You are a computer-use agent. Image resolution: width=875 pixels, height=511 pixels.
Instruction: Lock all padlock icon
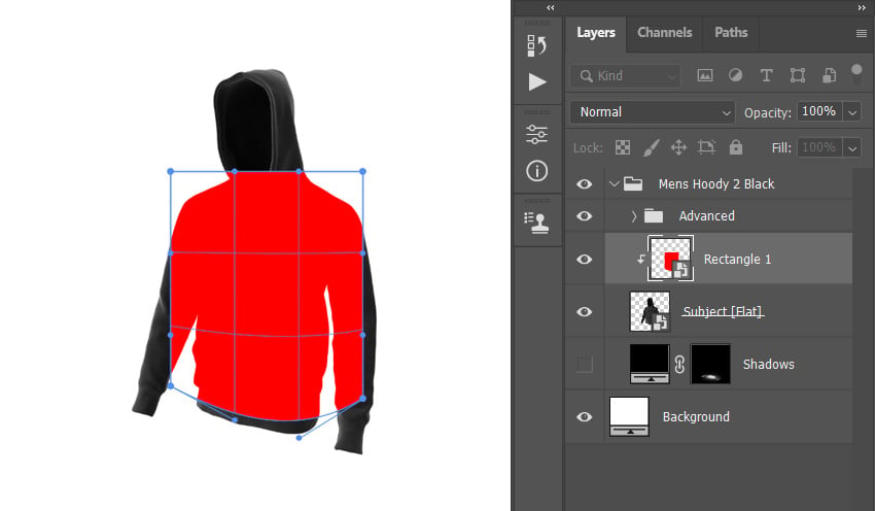tap(735, 147)
